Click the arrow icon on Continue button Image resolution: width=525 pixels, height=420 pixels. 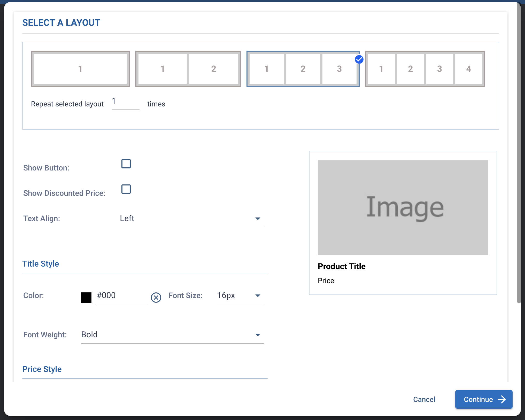(x=502, y=399)
